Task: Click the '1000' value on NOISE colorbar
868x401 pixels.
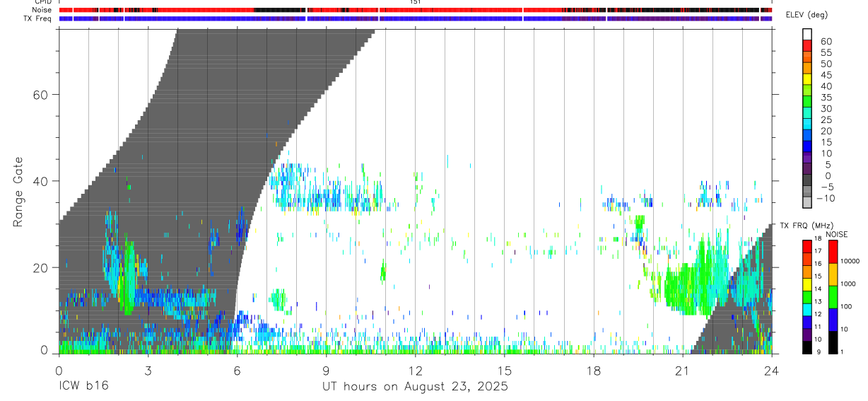Action: (x=848, y=284)
